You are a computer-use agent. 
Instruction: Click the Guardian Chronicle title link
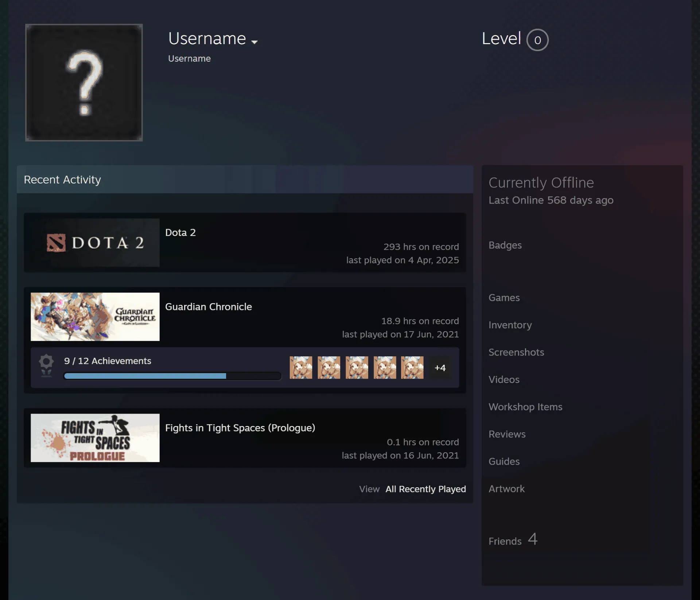[x=209, y=307]
